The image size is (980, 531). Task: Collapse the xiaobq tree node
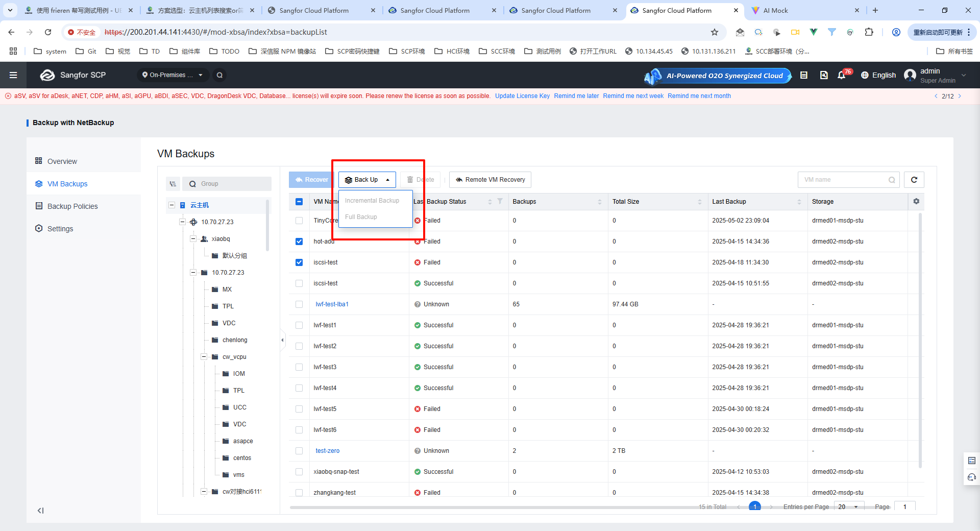193,239
